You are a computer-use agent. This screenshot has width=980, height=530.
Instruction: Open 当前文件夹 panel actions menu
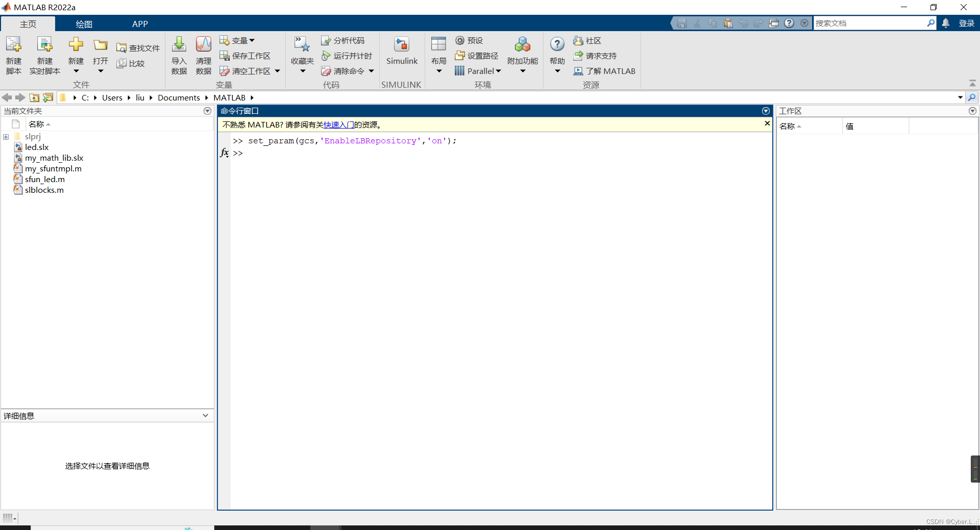[x=207, y=111]
